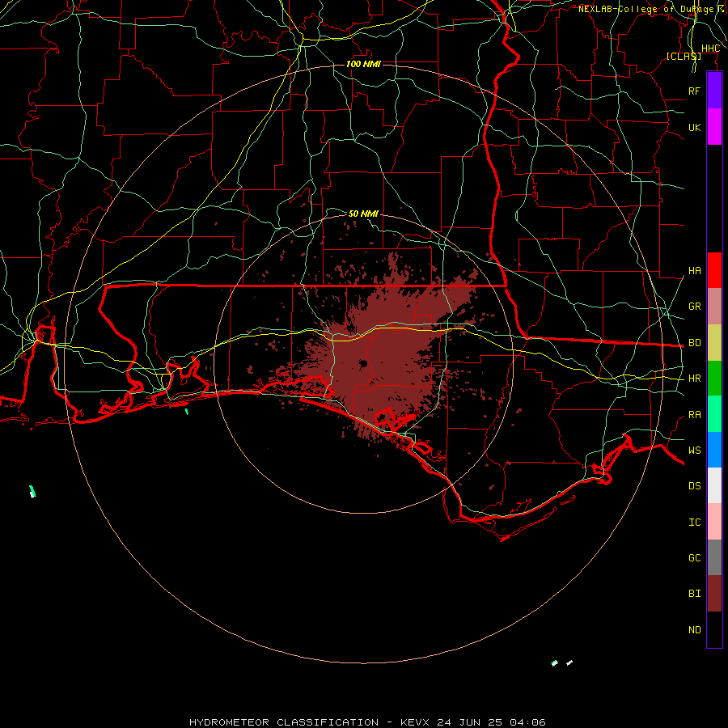Click the 'HHC' product code text
This screenshot has height=728, width=728.
click(x=710, y=49)
